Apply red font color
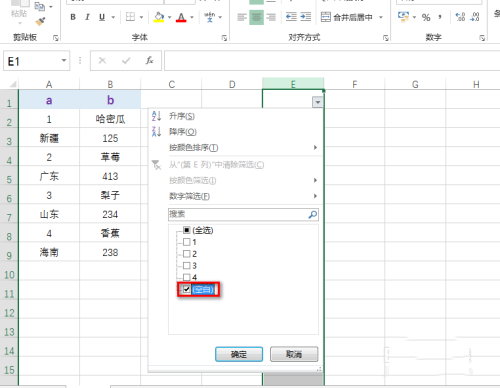 click(x=181, y=17)
